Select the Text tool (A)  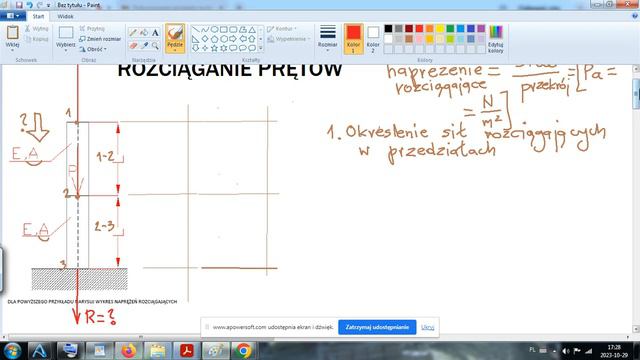click(x=155, y=33)
